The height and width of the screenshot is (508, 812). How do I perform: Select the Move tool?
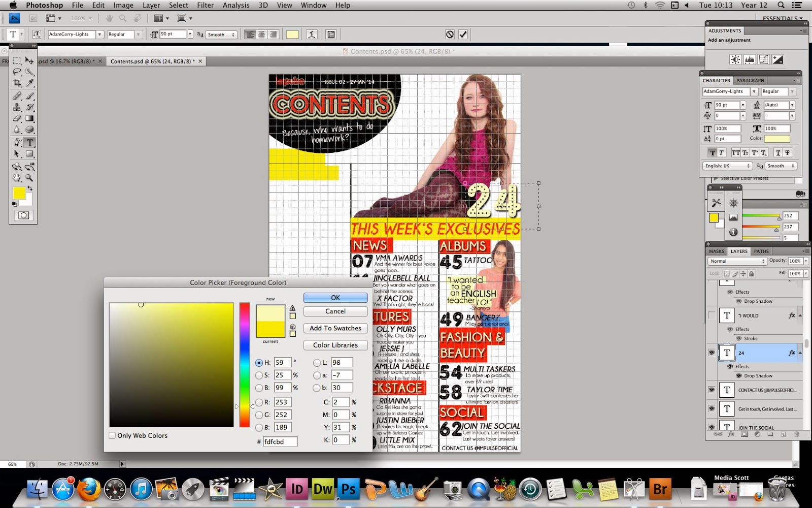pos(29,60)
